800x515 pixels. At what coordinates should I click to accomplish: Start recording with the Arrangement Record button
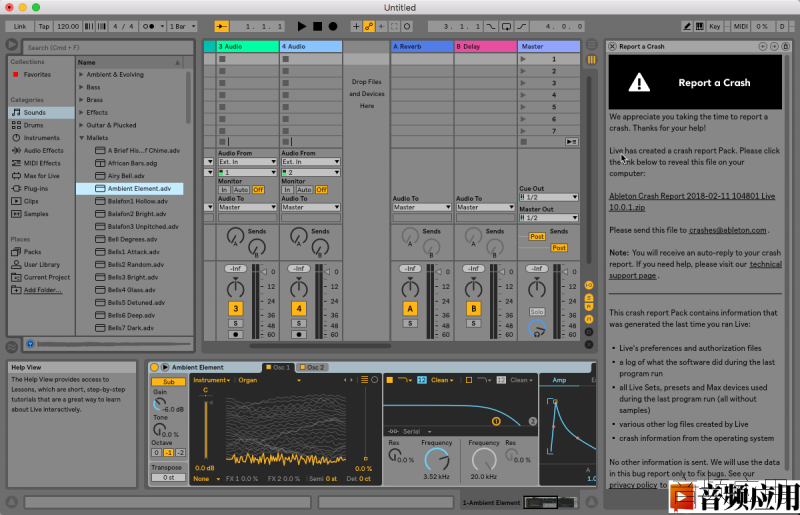click(333, 26)
